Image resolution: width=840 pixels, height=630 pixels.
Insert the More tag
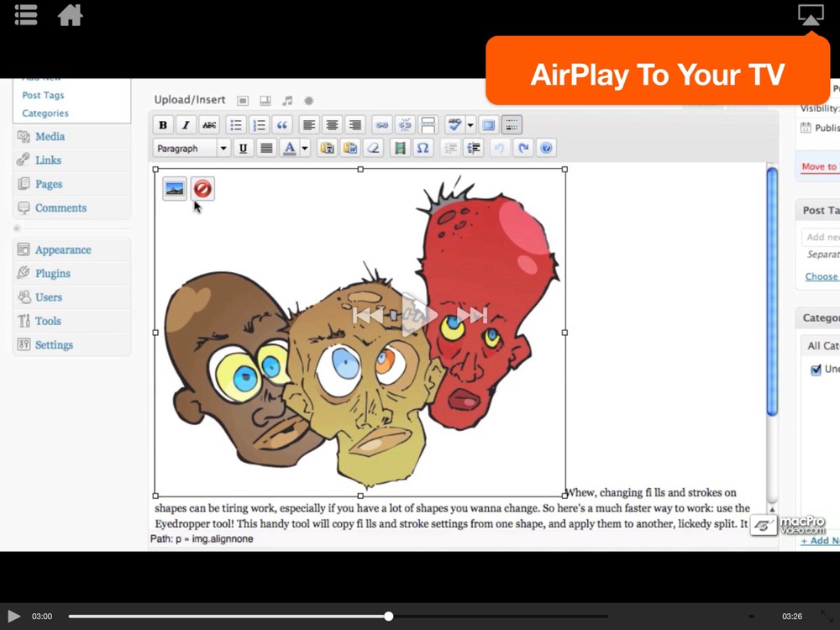[x=428, y=125]
